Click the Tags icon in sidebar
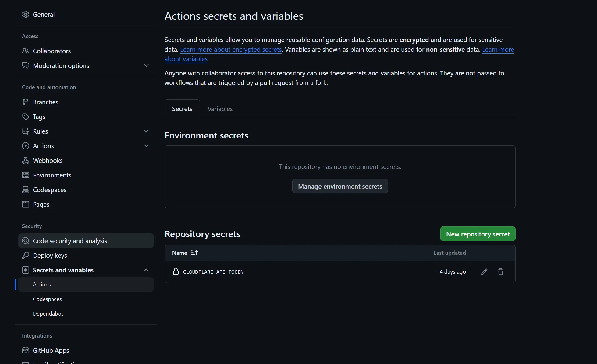This screenshot has width=597, height=364. [x=26, y=117]
